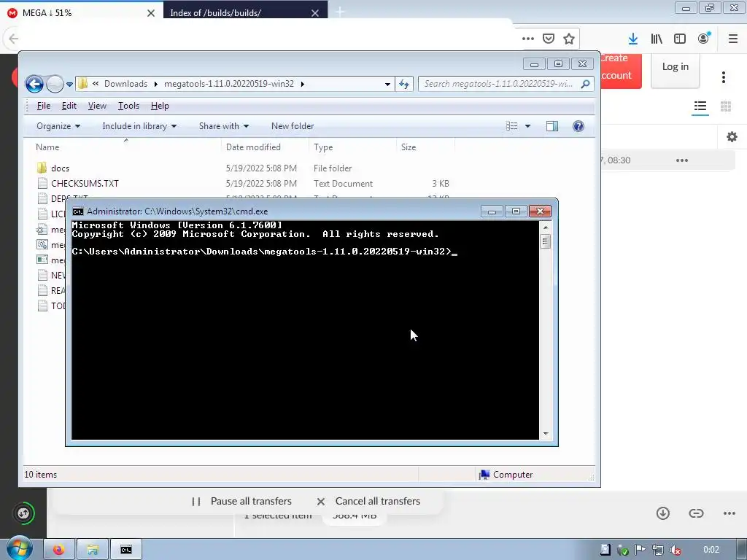The image size is (747, 560).
Task: Click the MEGA link icon at bottom
Action: 696,513
